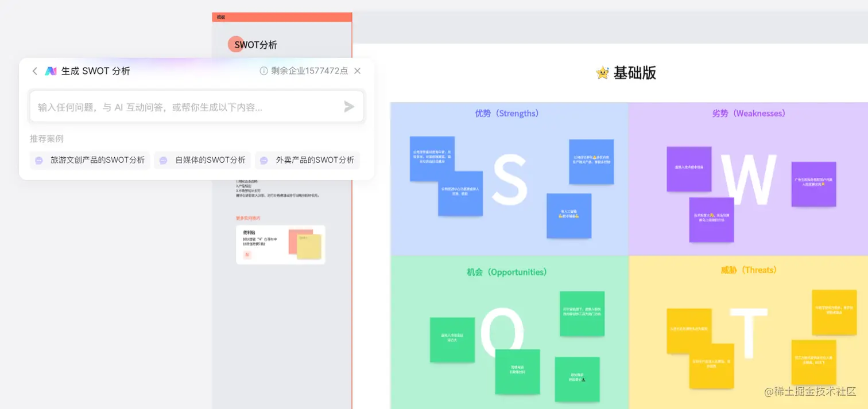Click the info icon next to 剩余企业
Viewport: 868px width, 409px height.
[264, 71]
